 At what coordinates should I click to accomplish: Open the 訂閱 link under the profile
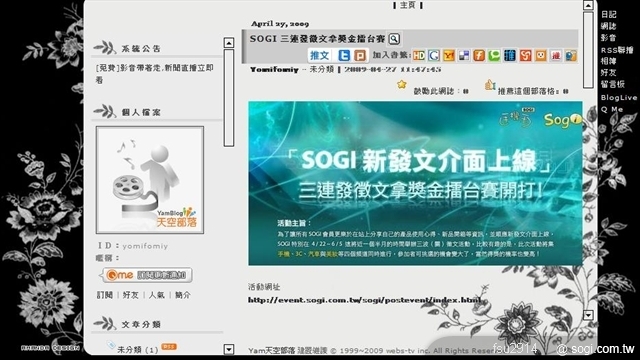click(105, 295)
